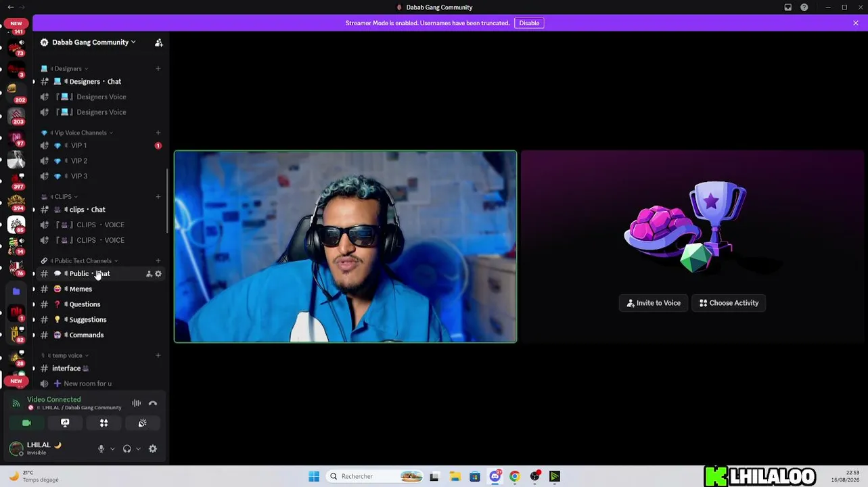Open the activities launcher in the voice panel
The width and height of the screenshot is (868, 487).
(104, 423)
